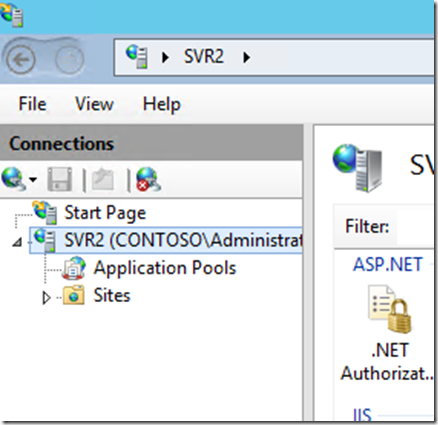Click the title bar IIS Manager icon
Viewport: 438px width, 425px height.
(x=12, y=15)
